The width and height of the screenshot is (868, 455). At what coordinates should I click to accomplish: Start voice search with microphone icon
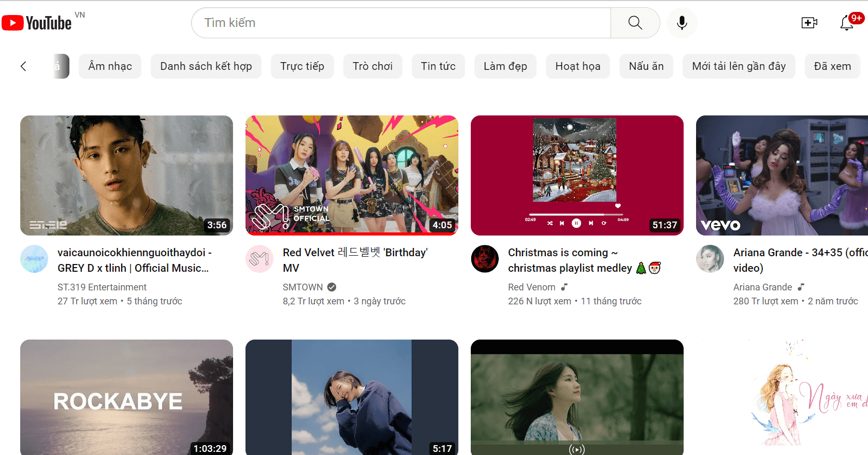(682, 23)
